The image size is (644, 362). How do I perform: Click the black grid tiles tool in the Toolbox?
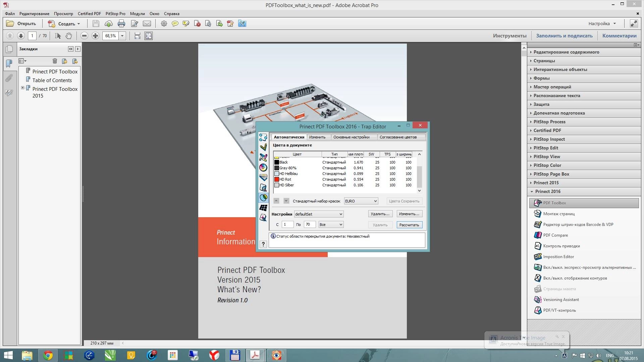tap(263, 207)
